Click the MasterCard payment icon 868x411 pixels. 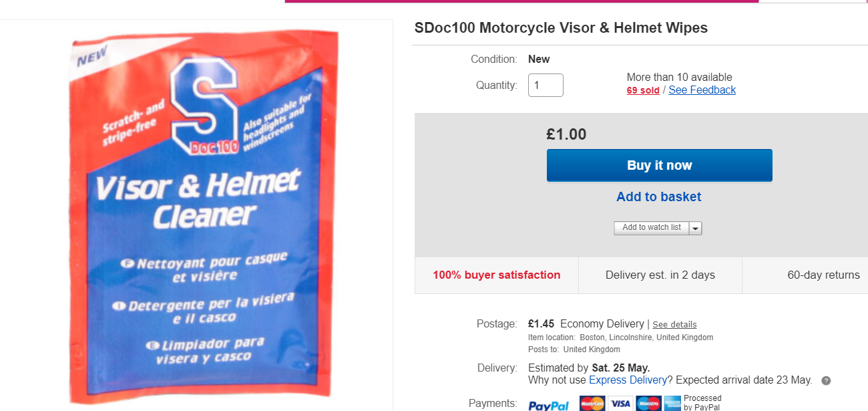tap(592, 404)
